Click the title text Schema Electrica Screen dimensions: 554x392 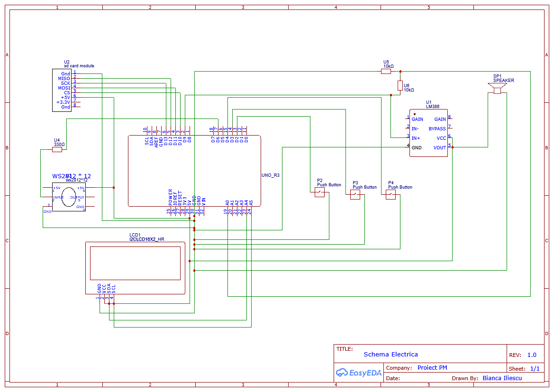coord(391,354)
